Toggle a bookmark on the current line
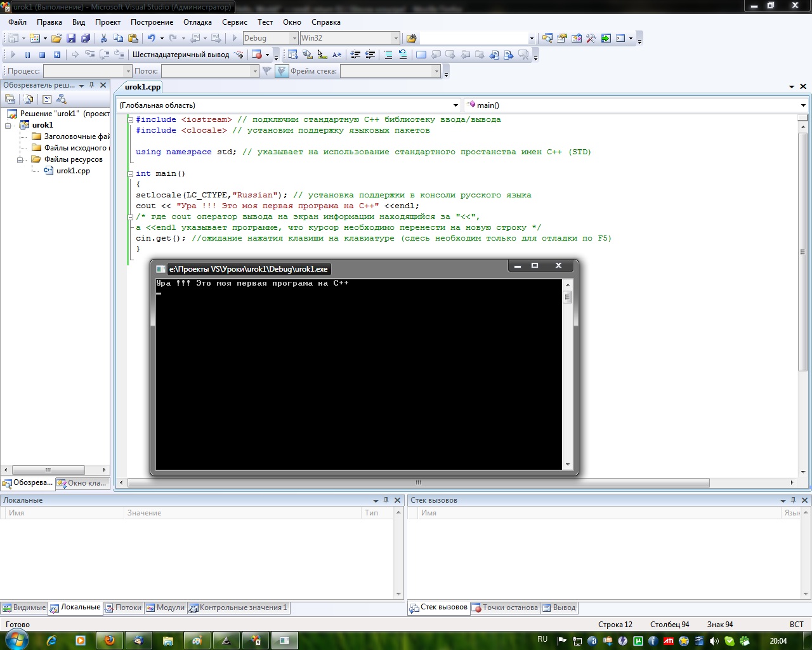 (x=421, y=55)
